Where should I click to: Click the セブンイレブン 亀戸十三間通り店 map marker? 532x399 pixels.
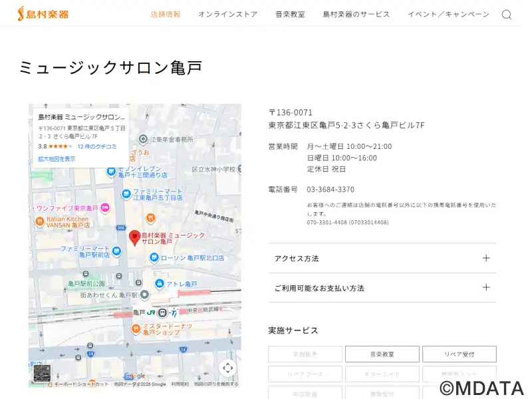point(111,172)
